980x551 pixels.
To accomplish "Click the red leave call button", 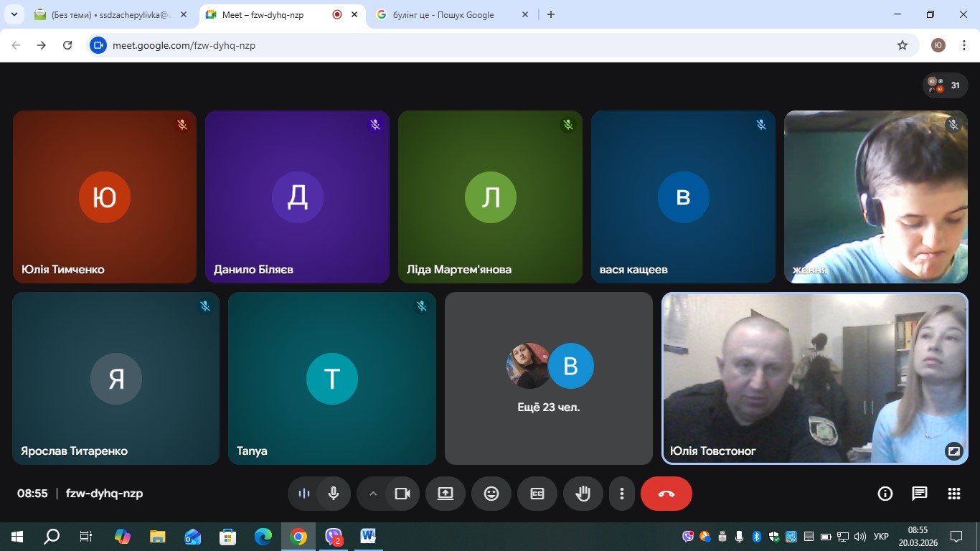I will [666, 494].
